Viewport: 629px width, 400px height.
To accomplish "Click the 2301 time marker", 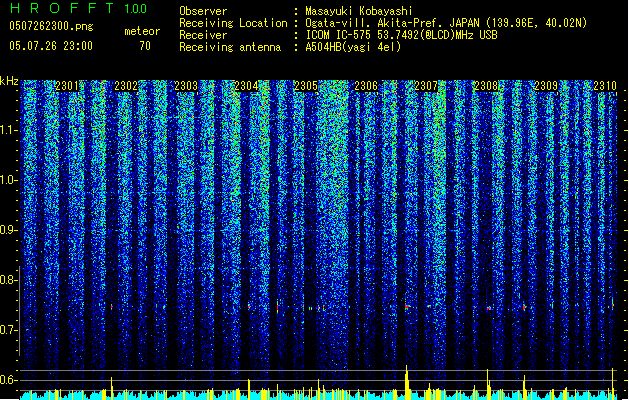I will tap(67, 86).
